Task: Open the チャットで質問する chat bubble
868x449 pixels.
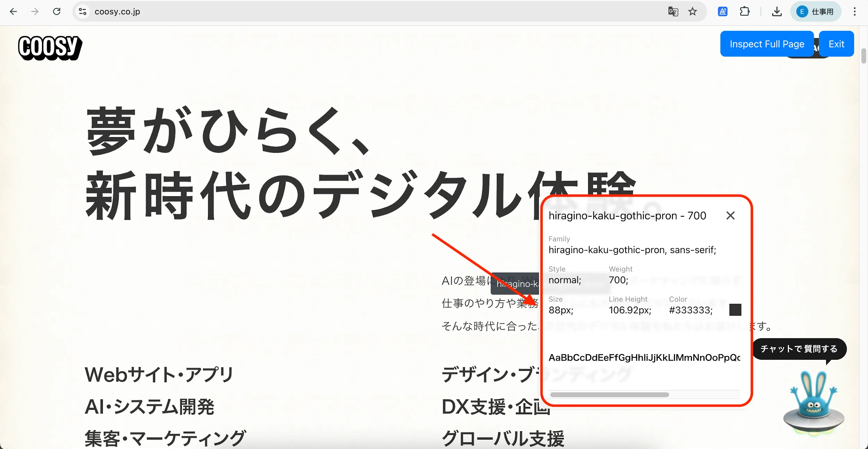Action: (799, 349)
